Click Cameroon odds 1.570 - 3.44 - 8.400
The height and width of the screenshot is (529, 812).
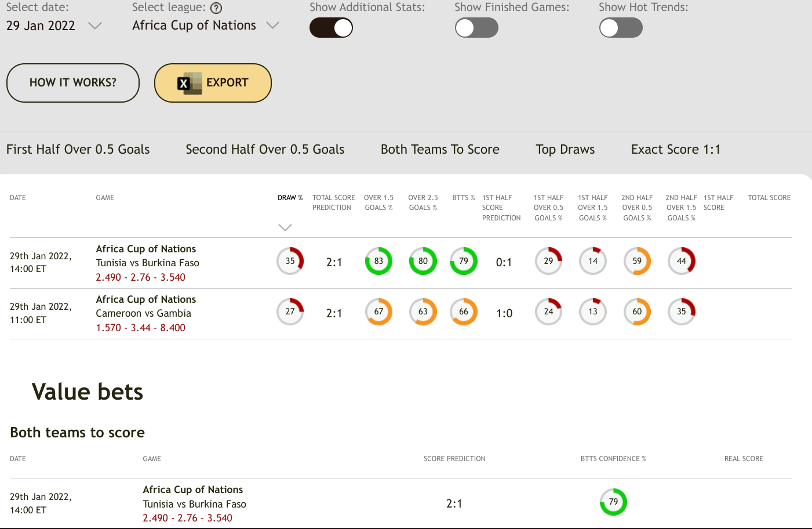pos(140,328)
